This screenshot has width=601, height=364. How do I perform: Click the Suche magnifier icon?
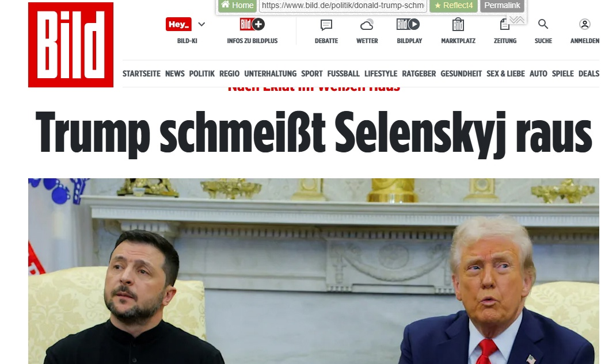(x=543, y=24)
